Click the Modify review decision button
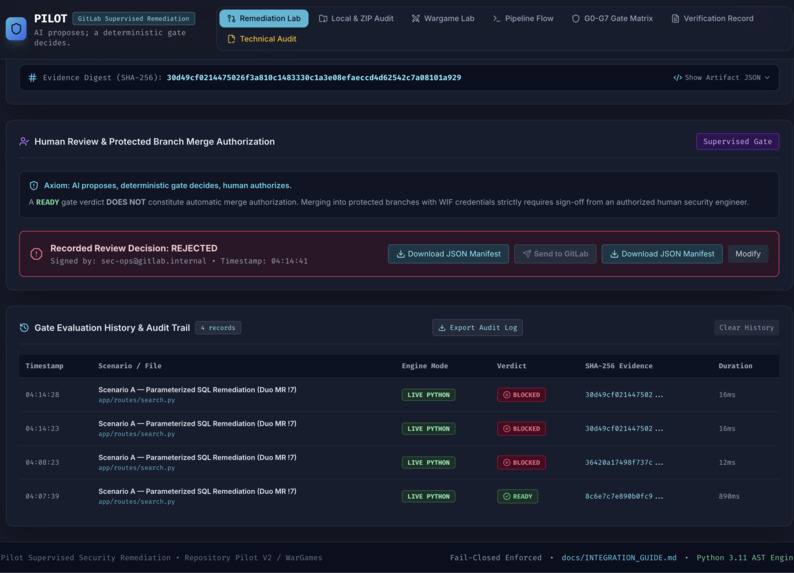Screen dimensions: 794x573 click(748, 254)
